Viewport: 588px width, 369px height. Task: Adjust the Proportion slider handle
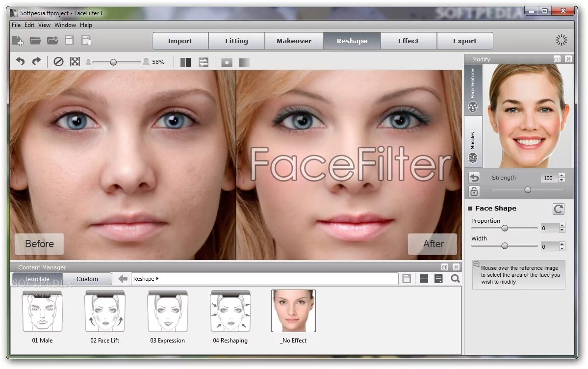point(505,228)
